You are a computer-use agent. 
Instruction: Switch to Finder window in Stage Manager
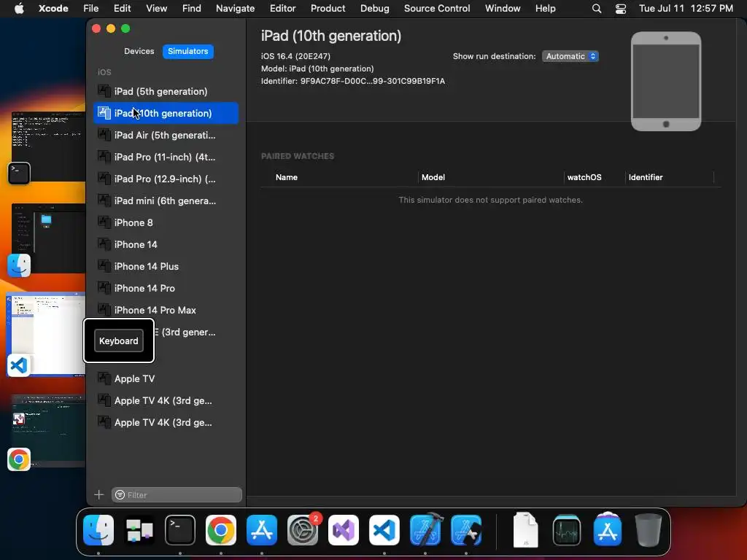47,239
